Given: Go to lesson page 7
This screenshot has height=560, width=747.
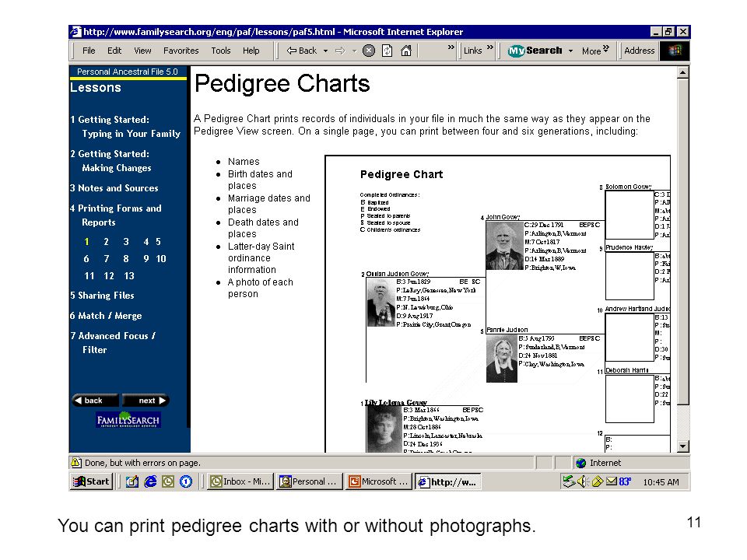Looking at the screenshot, I should click(x=107, y=259).
